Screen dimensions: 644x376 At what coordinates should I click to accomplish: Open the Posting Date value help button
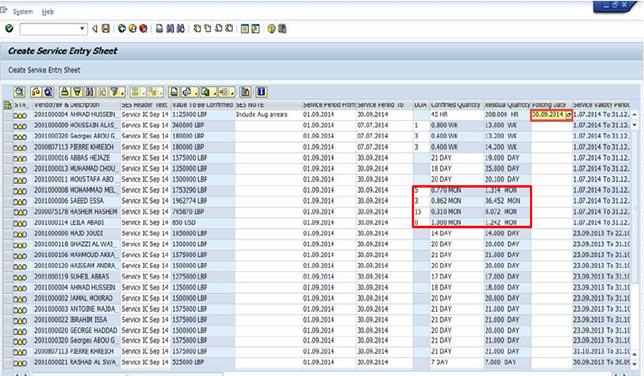pyautogui.click(x=568, y=115)
